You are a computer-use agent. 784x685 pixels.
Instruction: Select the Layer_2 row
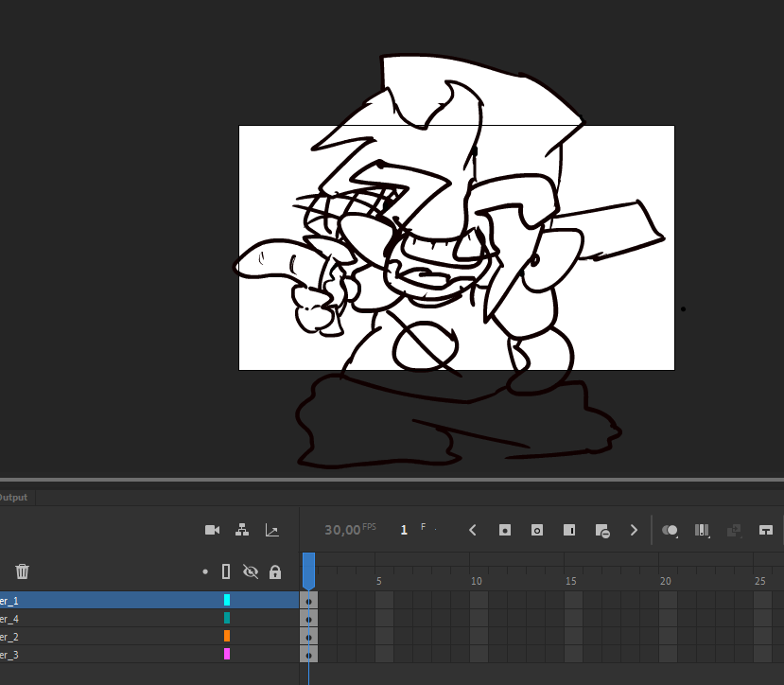[x=149, y=637]
